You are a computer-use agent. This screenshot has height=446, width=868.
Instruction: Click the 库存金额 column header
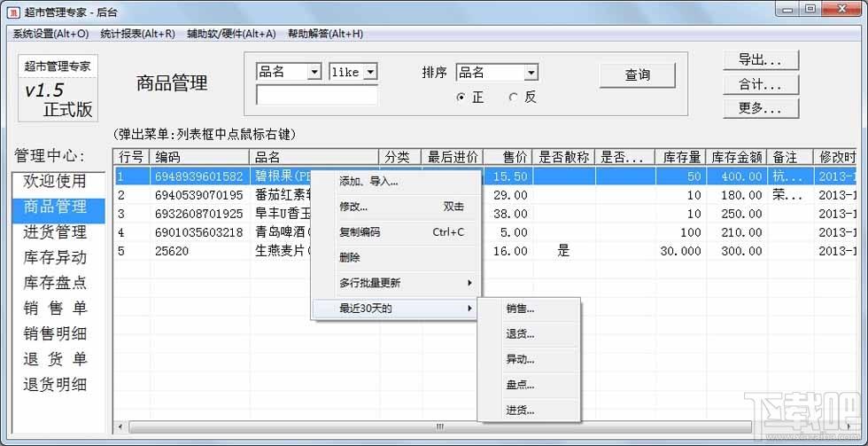click(737, 157)
